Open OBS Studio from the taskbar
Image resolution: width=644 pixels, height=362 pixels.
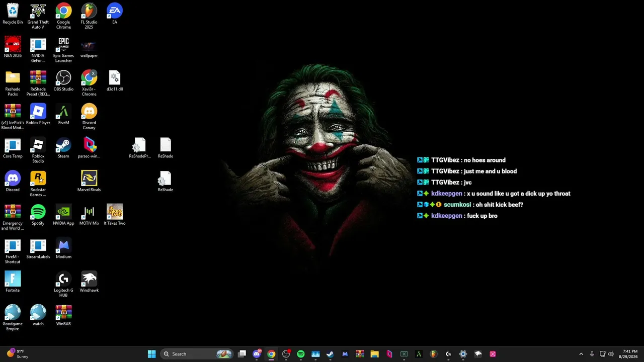pos(286,354)
